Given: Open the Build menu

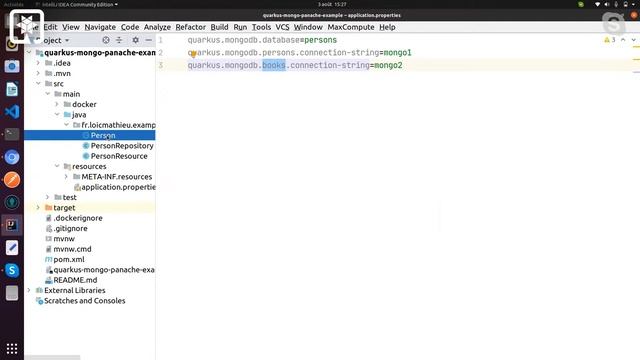Looking at the screenshot, I should pos(219,27).
